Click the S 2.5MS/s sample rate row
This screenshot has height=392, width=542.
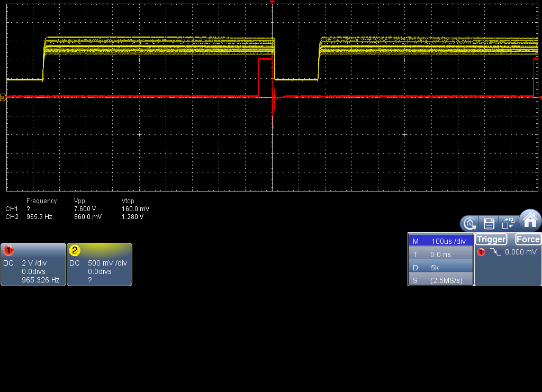click(440, 280)
